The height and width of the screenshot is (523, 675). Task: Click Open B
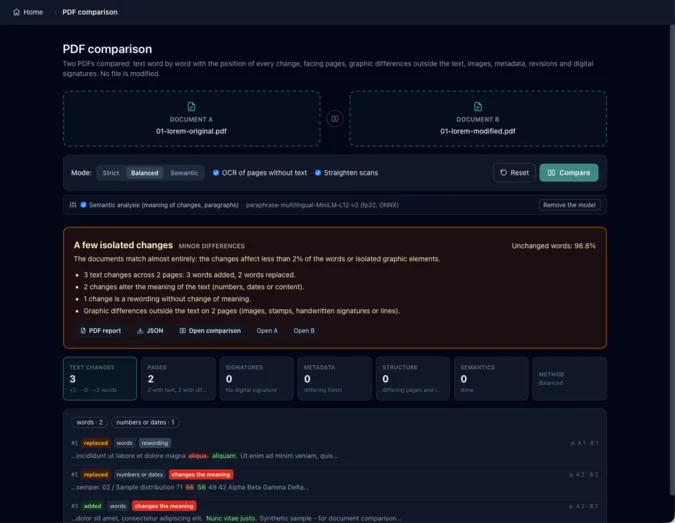(304, 331)
